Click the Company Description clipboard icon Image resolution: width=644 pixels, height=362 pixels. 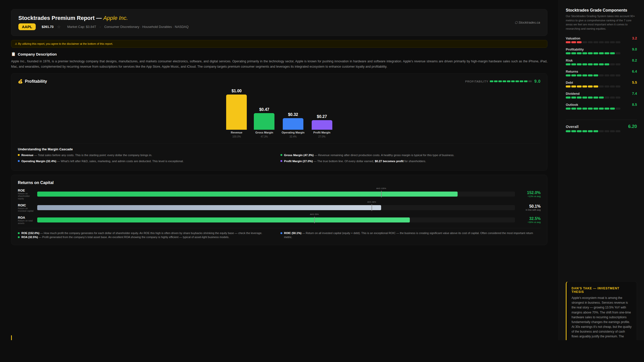(x=13, y=54)
